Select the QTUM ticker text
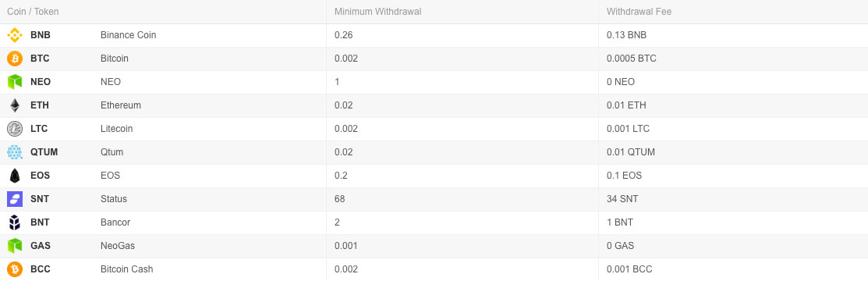868x281 pixels. click(44, 152)
